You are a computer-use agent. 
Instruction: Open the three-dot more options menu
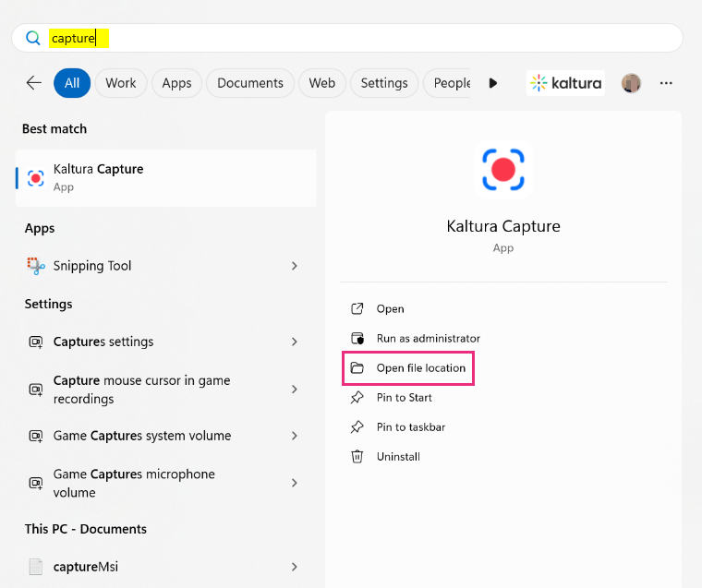point(666,83)
